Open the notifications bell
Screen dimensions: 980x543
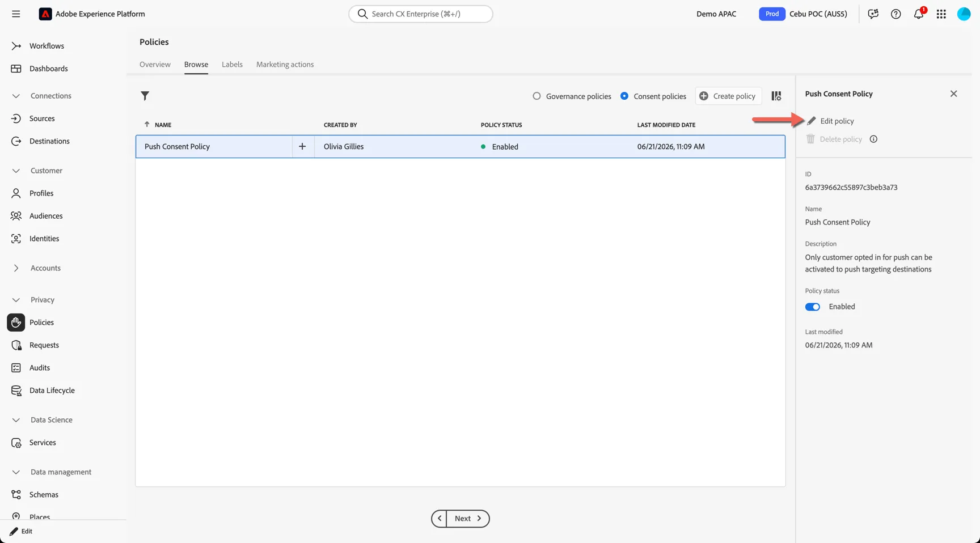[x=918, y=14]
